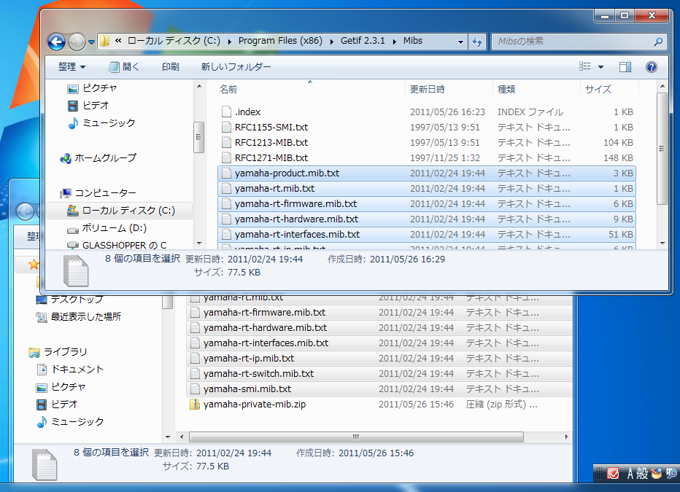Open the 整理 menu in front window
Image resolution: width=680 pixels, height=492 pixels.
click(x=72, y=67)
